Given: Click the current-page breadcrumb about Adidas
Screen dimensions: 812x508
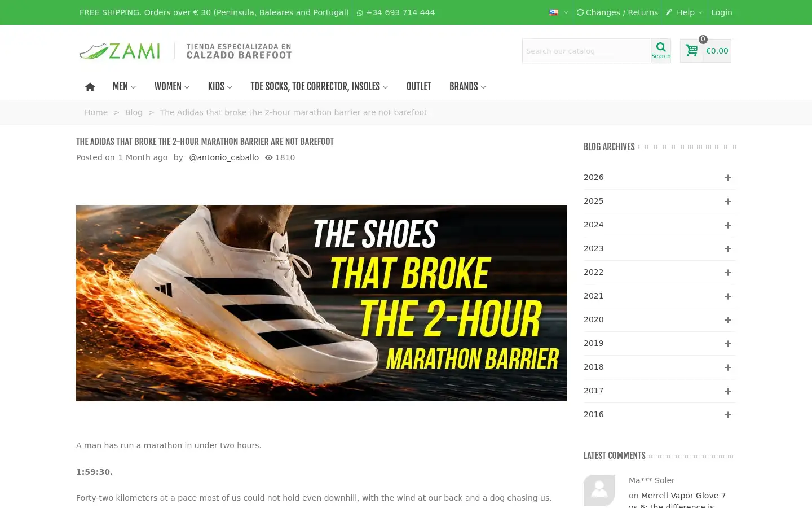Looking at the screenshot, I should [293, 112].
